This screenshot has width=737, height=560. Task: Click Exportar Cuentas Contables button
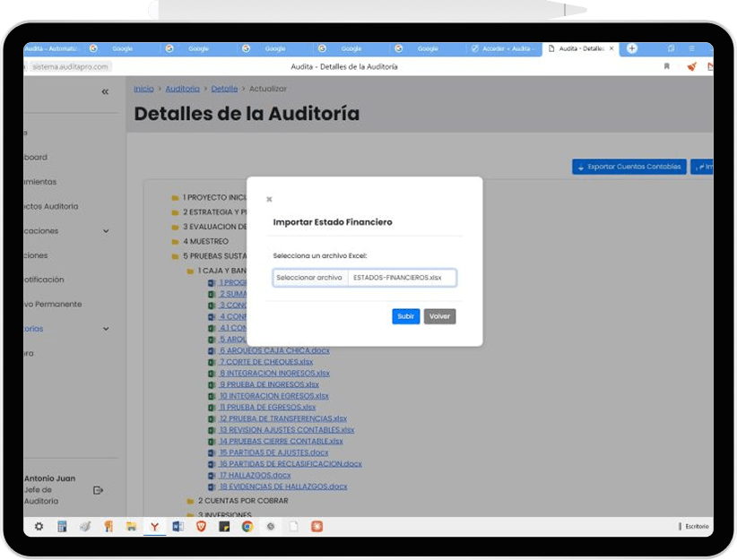pos(629,167)
